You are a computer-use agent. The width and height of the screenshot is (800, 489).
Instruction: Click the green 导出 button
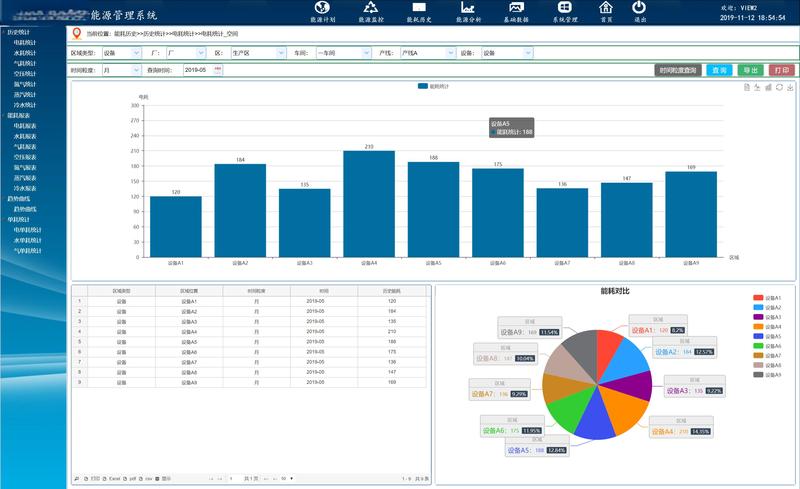[749, 70]
